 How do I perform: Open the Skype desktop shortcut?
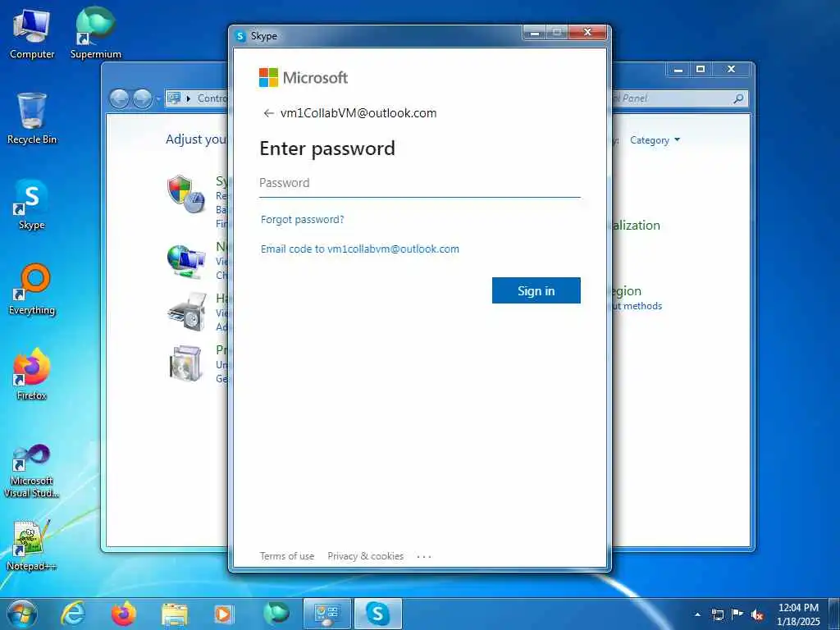coord(32,204)
